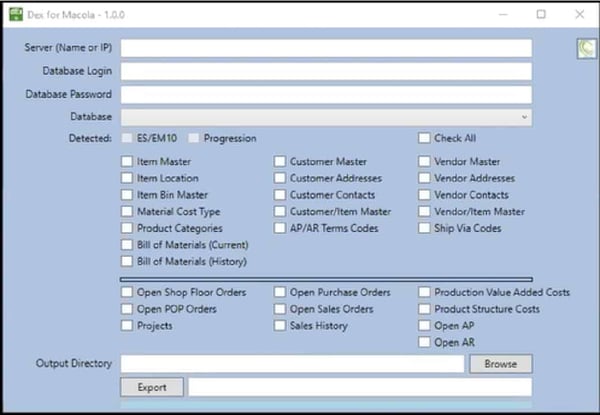The image size is (600, 415).
Task: Check the Open AP checkbox
Action: point(424,325)
